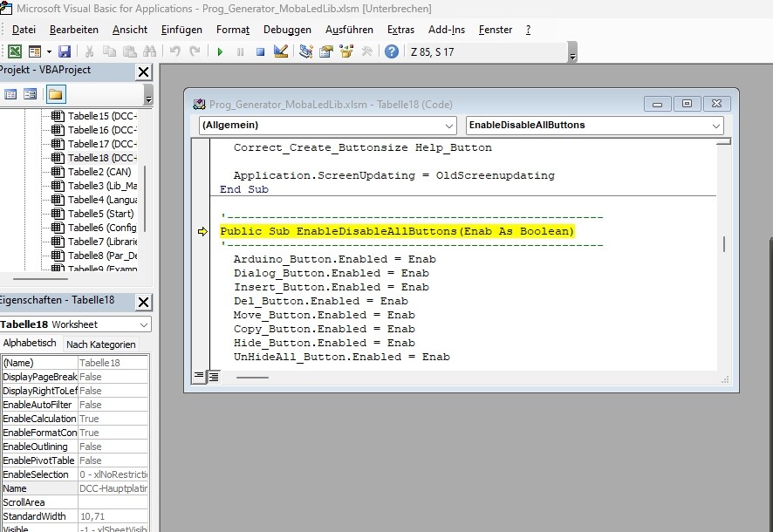
Task: Switch to the Nach Kategorien tab
Action: point(101,344)
